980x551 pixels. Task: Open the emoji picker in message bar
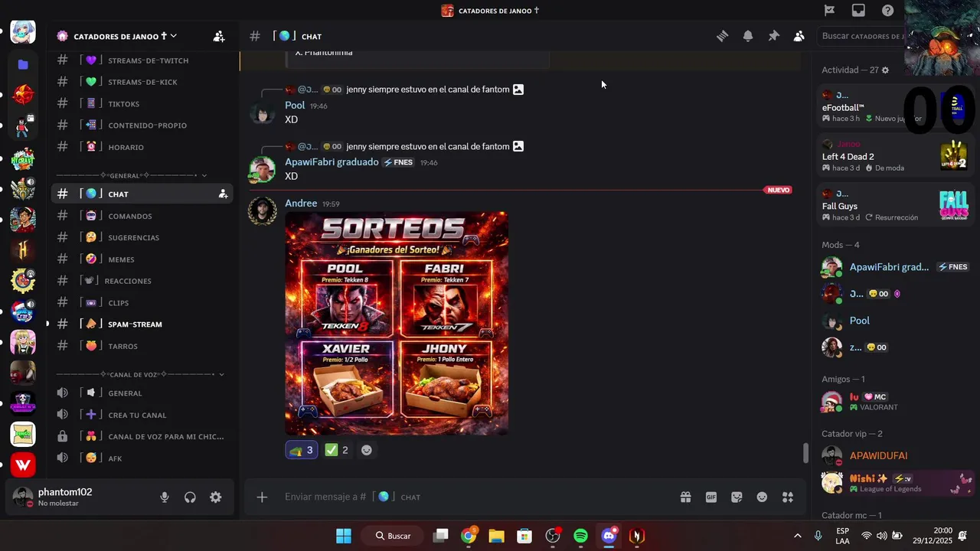point(762,497)
